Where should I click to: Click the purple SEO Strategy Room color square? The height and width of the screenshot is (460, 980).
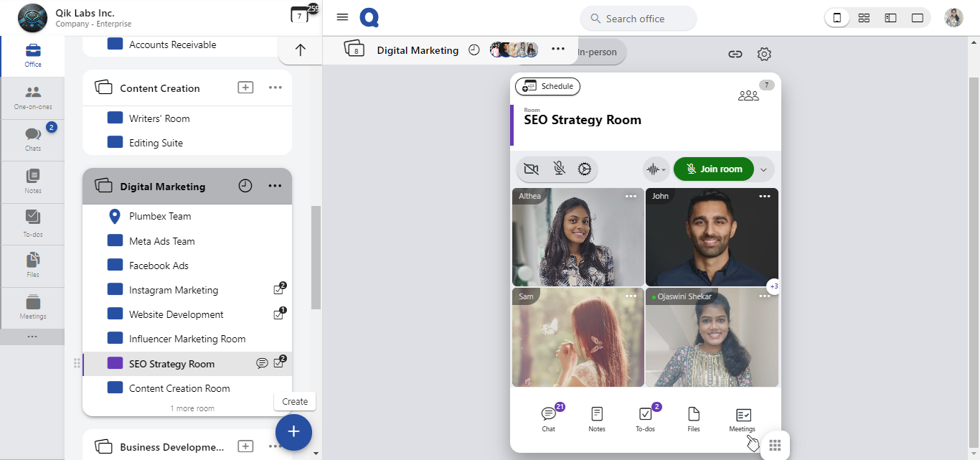click(115, 363)
